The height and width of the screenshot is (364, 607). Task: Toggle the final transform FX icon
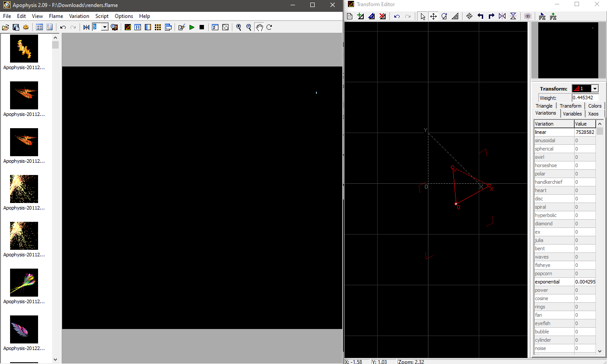553,16
